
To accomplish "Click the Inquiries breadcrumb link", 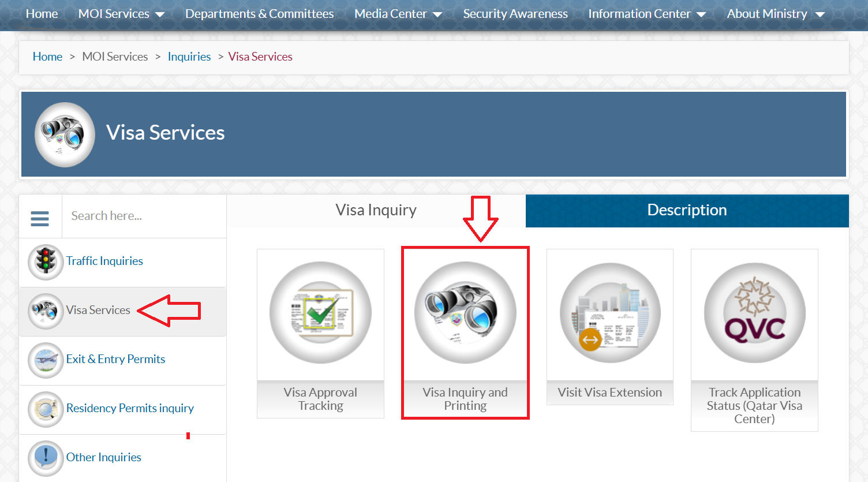I will click(189, 57).
